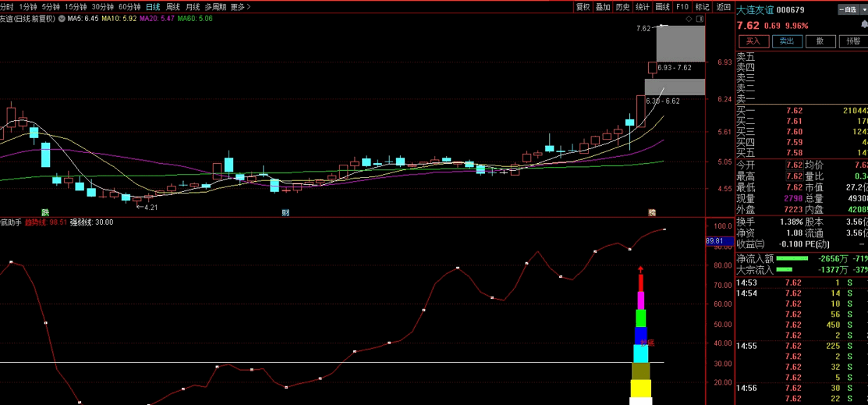Click the 净流入额 -2656万 row
This screenshot has width=868, height=405.
point(802,259)
